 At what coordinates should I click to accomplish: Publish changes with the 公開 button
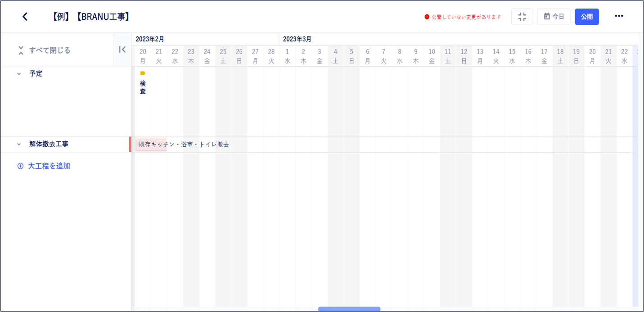coord(586,17)
